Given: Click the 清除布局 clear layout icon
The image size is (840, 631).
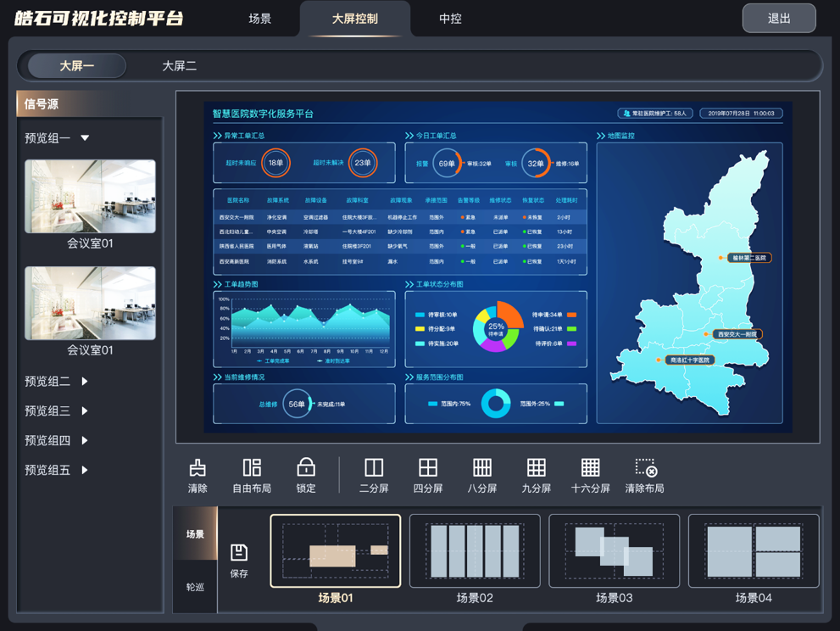Looking at the screenshot, I should coord(645,468).
